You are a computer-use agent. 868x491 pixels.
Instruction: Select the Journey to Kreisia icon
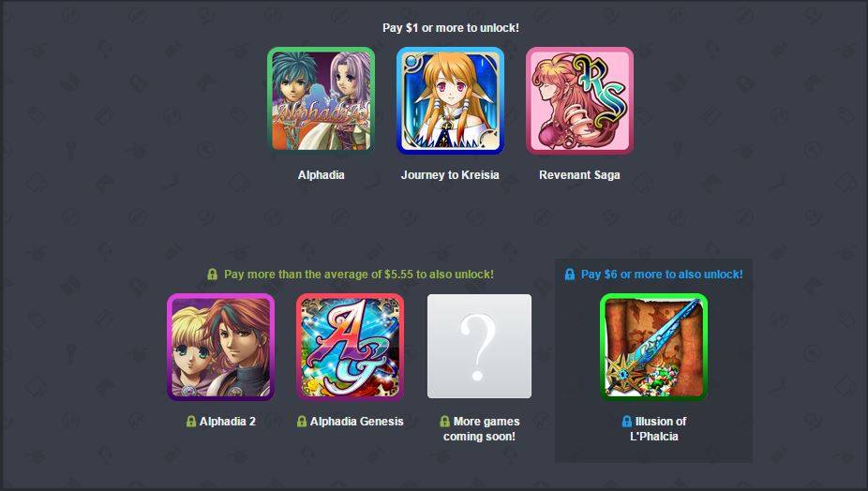(x=450, y=100)
